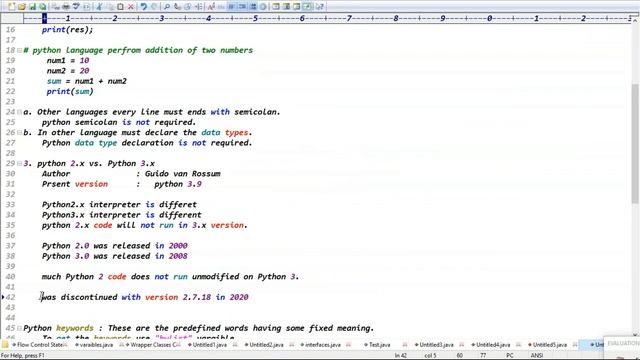Cut selection with the scissors icon
This screenshot has width=640, height=360.
click(99, 7)
